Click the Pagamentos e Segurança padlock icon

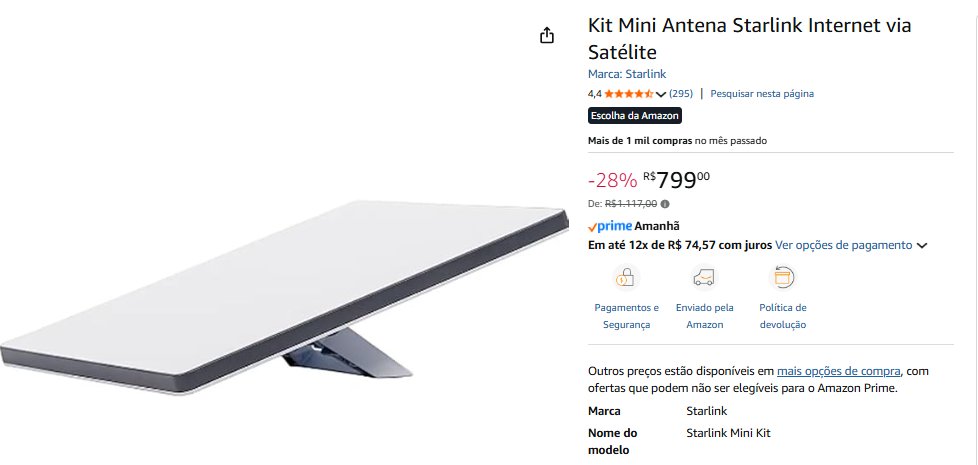pyautogui.click(x=627, y=277)
